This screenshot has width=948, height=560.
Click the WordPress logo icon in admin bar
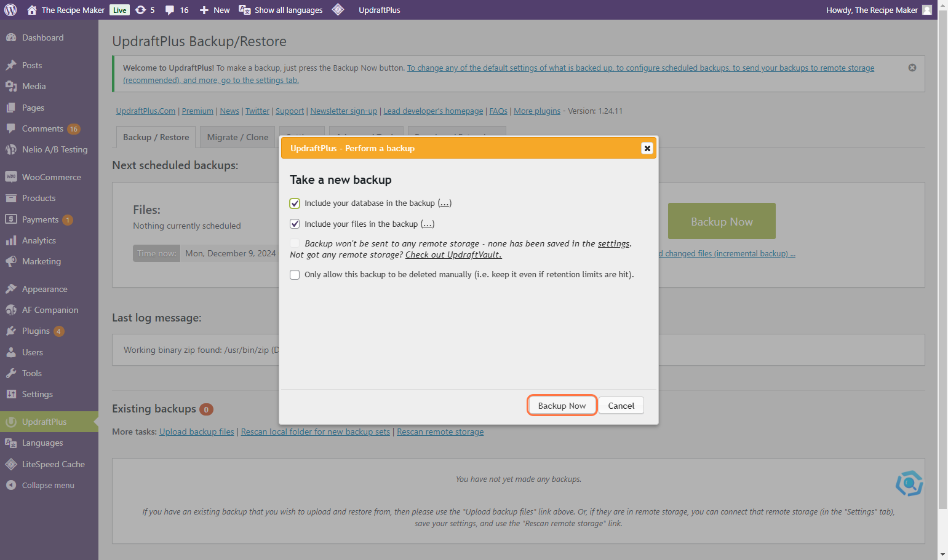pyautogui.click(x=10, y=10)
